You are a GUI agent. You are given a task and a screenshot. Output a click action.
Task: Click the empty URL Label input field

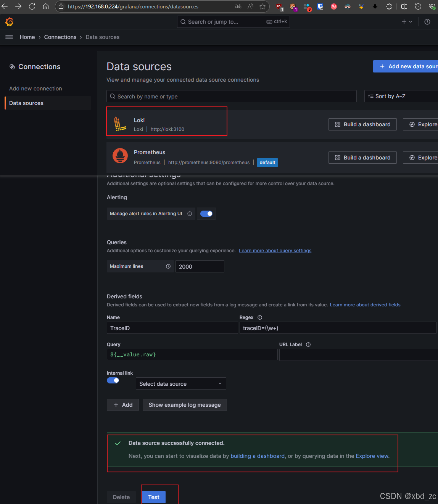point(359,354)
